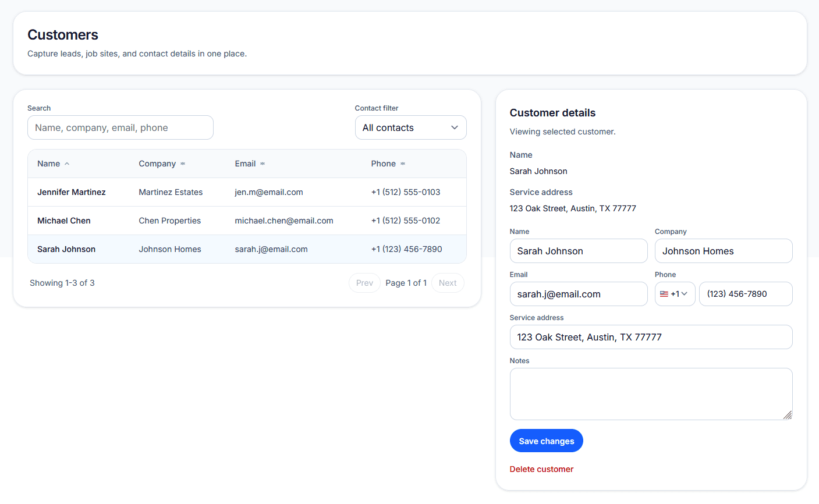Edit the Email input sarah.j@email.com
The width and height of the screenshot is (819, 504).
tap(579, 294)
